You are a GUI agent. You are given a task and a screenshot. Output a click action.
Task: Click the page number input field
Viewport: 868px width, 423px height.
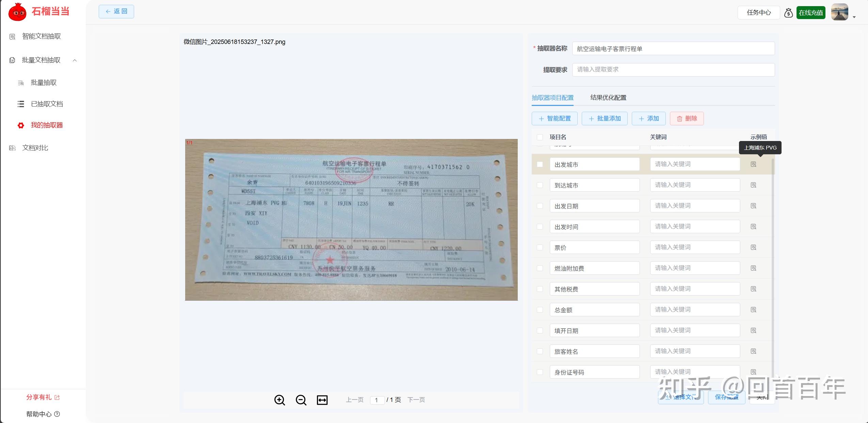click(x=377, y=400)
